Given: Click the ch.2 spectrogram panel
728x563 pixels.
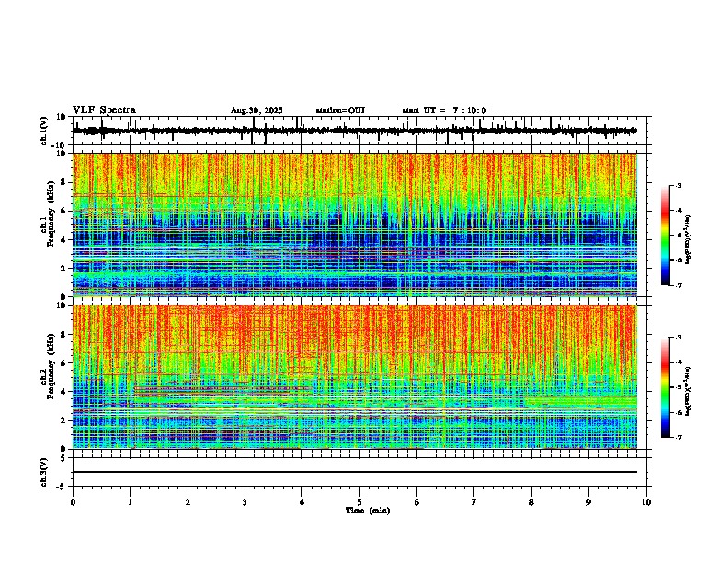Looking at the screenshot, I should point(355,377).
